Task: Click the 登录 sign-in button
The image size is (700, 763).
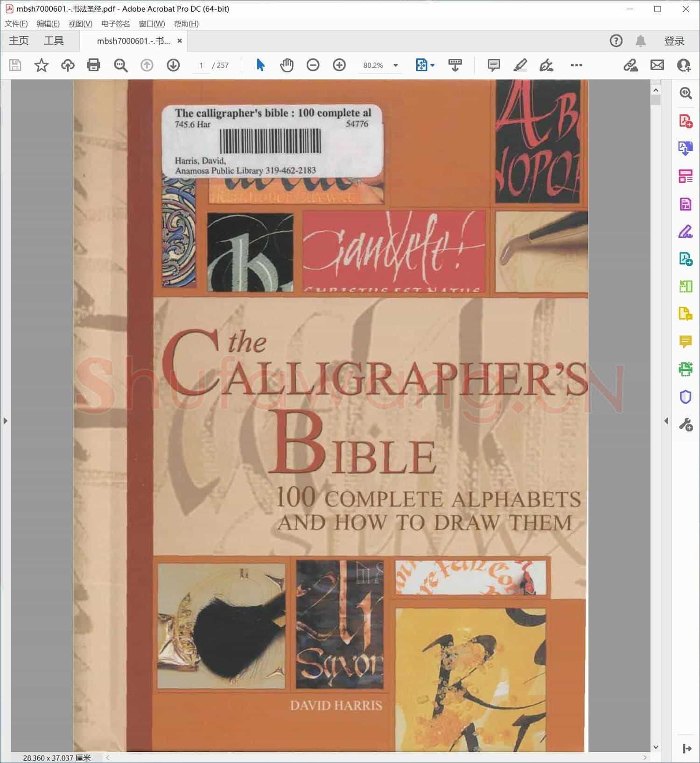Action: click(x=674, y=41)
